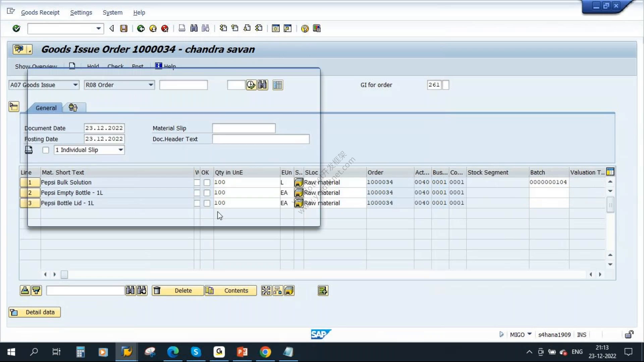Open Chrome from the Windows taskbar

tap(265, 352)
